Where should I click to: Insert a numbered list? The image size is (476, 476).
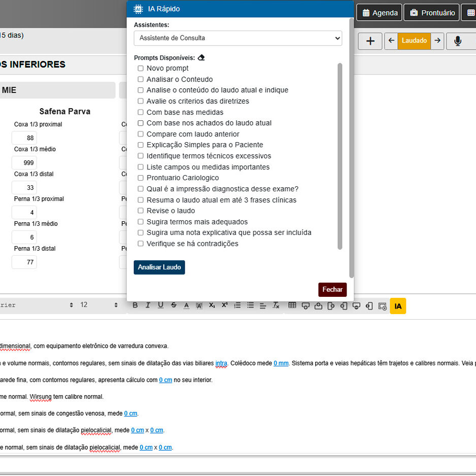point(237,305)
